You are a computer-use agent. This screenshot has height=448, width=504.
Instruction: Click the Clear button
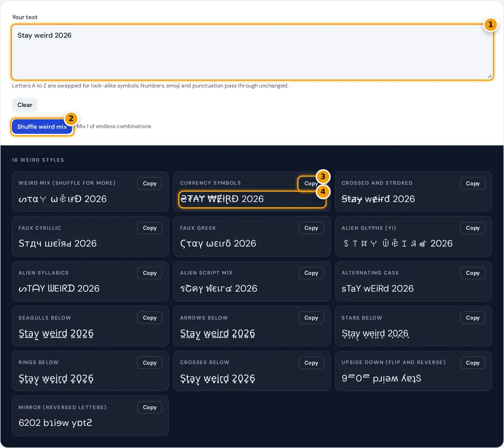tap(25, 105)
